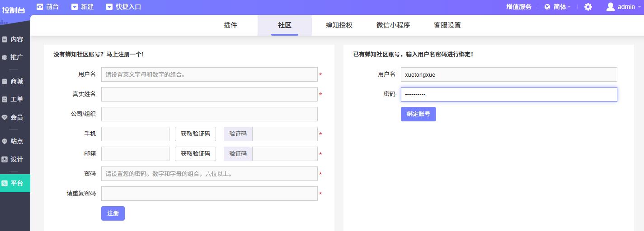The image size is (644, 231).
Task: Focus the 公司/组织 input field
Action: click(x=209, y=114)
